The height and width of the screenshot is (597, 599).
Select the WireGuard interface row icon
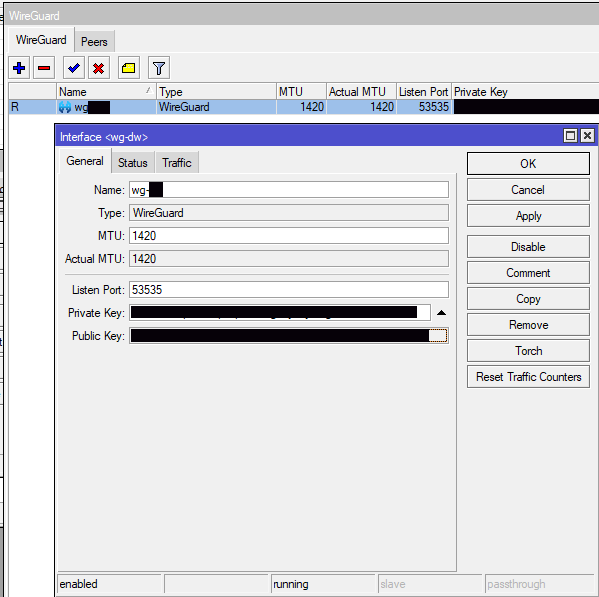(65, 107)
